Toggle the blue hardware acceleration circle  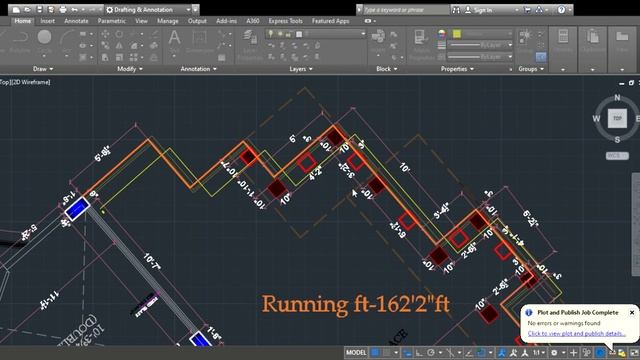(x=600, y=353)
